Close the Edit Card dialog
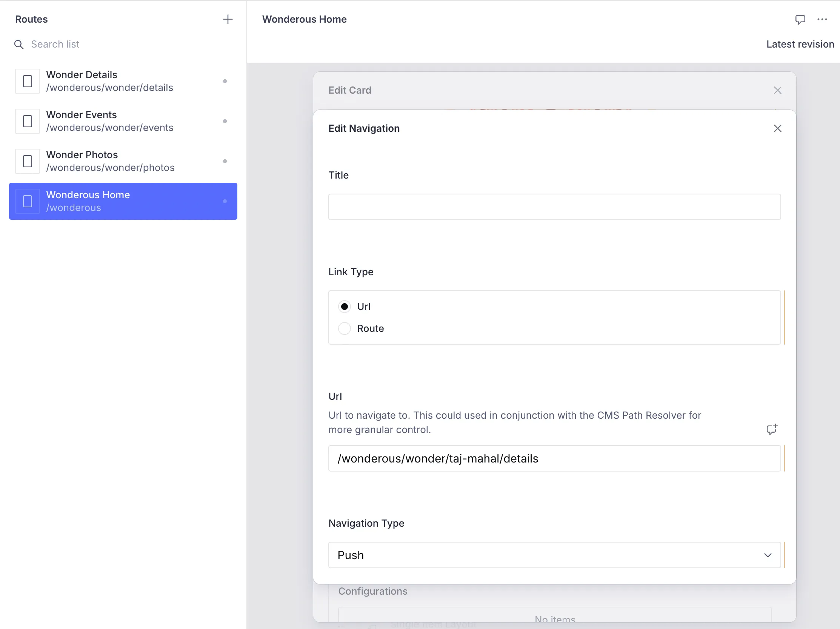Image resolution: width=840 pixels, height=629 pixels. point(777,90)
